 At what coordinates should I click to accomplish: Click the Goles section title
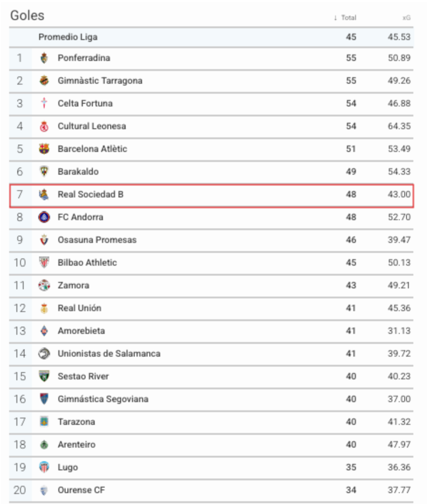coord(27,15)
